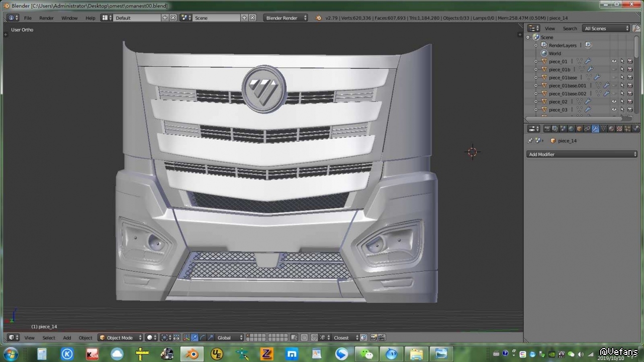Open the Object Constraints chain tab
The width and height of the screenshot is (644, 362).
(x=587, y=129)
